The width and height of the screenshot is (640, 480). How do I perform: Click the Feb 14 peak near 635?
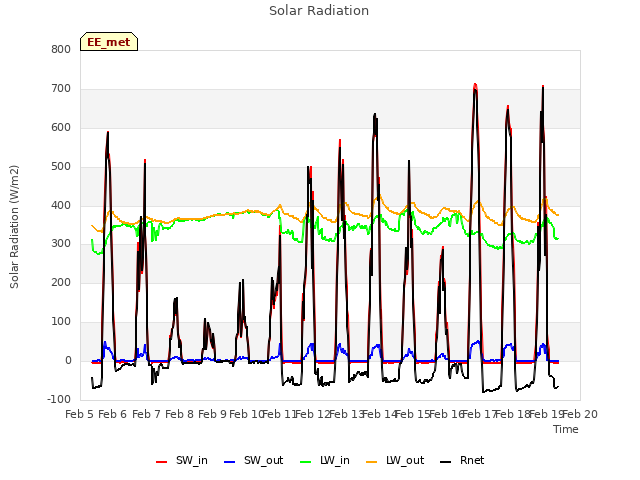pos(375,115)
